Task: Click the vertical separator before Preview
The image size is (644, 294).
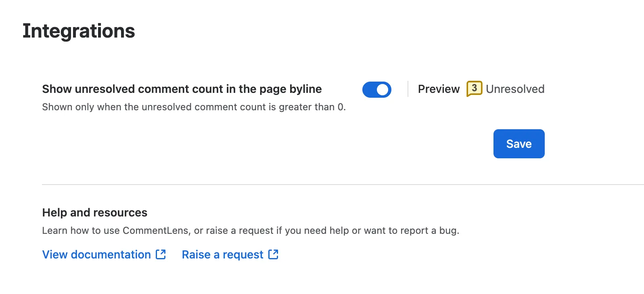Action: (408, 89)
